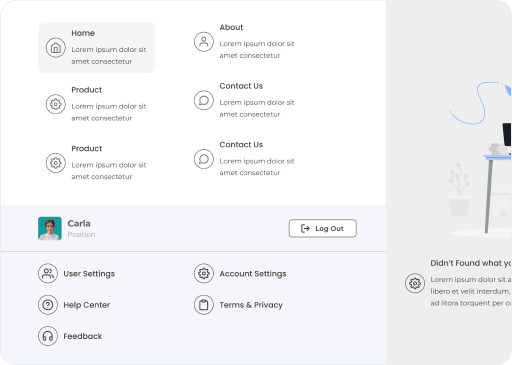Click the gear icon beside the Didn't Found text
This screenshot has height=365, width=512.
[415, 283]
